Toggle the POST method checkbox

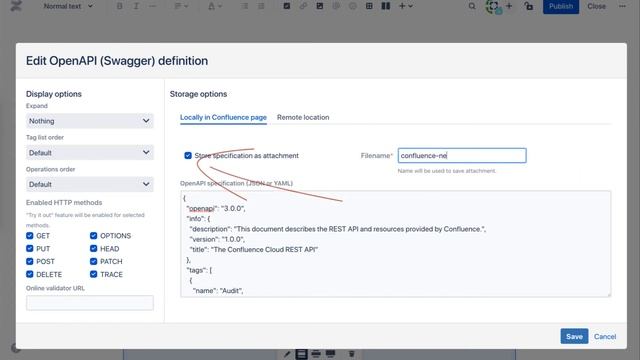pyautogui.click(x=29, y=261)
